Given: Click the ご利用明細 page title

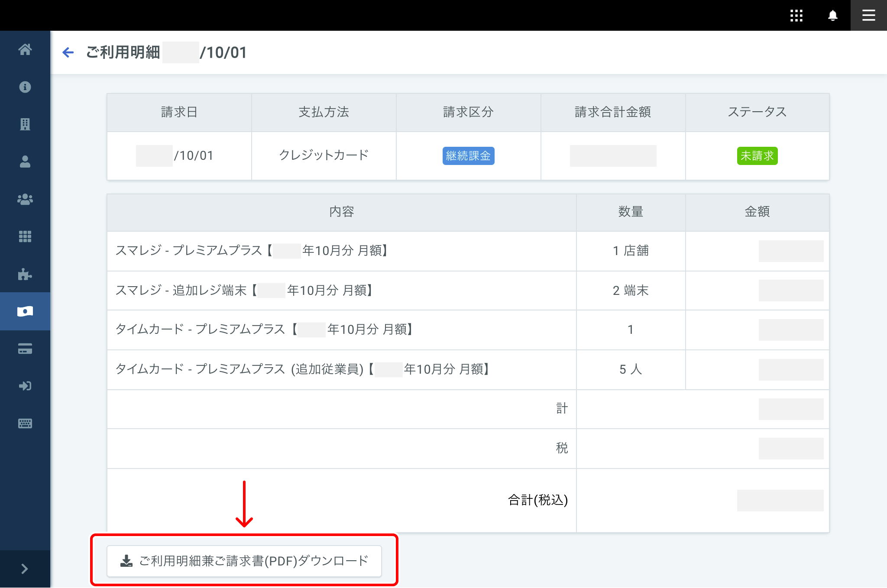Looking at the screenshot, I should point(123,52).
